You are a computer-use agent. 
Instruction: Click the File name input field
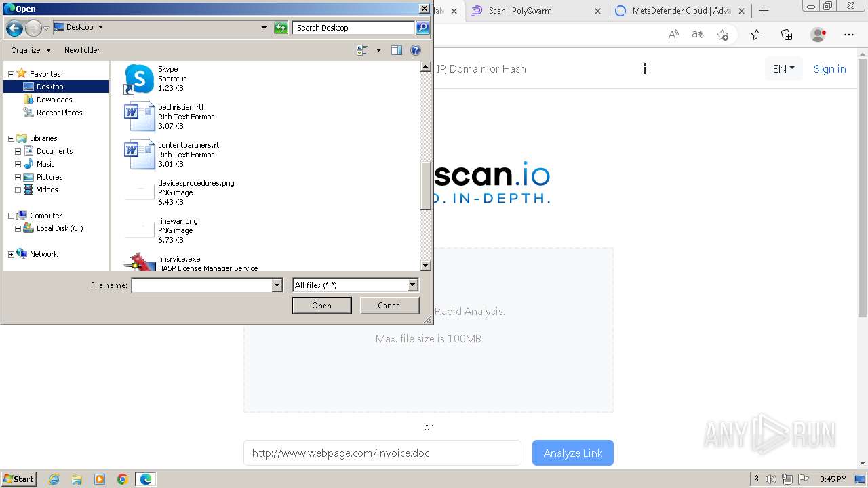(x=201, y=285)
